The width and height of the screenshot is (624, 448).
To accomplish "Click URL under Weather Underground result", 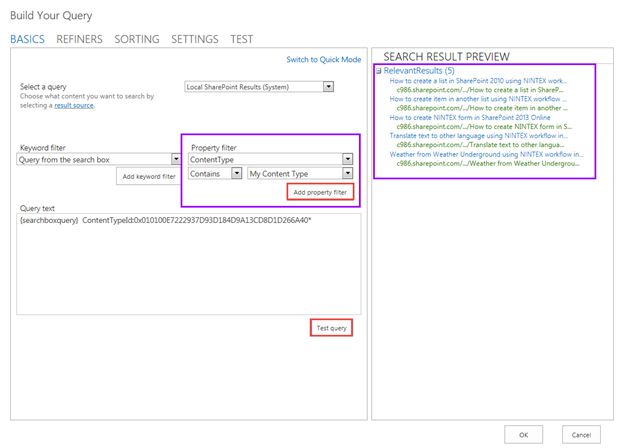I will click(488, 163).
